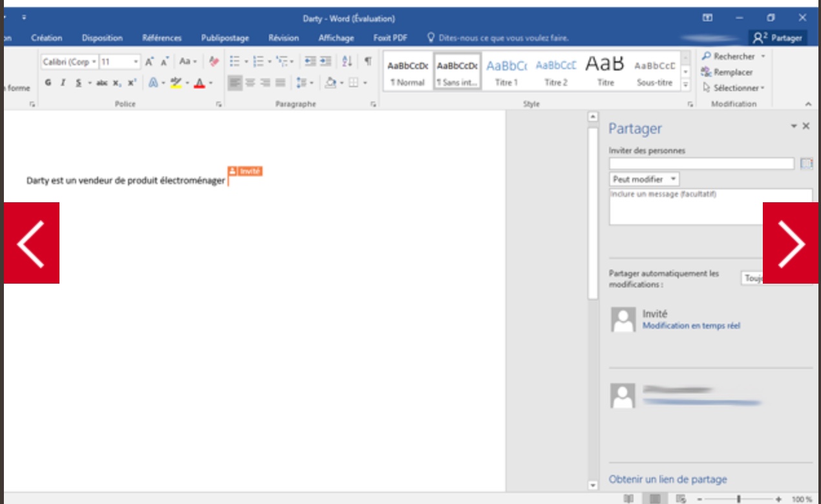
Task: Open the Révision ribbon tab
Action: tap(283, 38)
